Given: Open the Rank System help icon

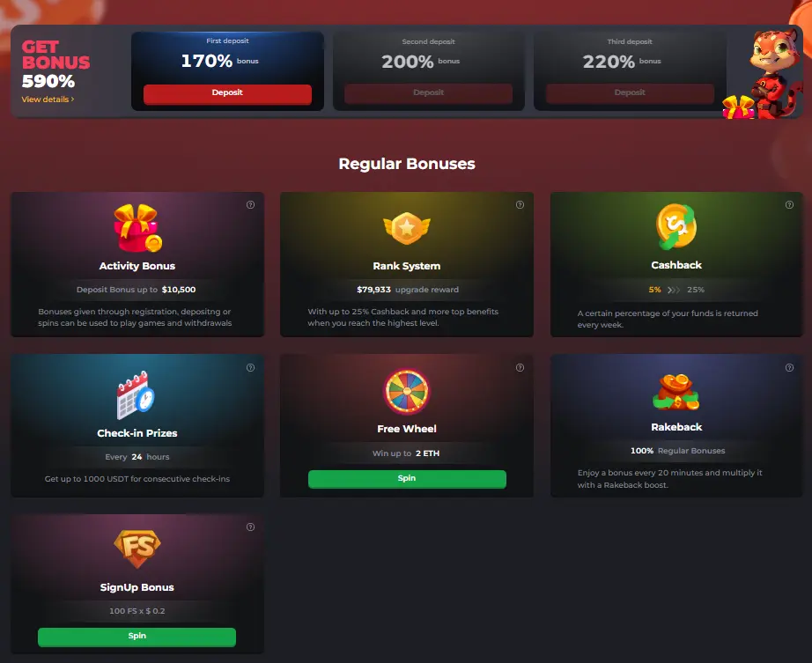Looking at the screenshot, I should click(x=520, y=204).
